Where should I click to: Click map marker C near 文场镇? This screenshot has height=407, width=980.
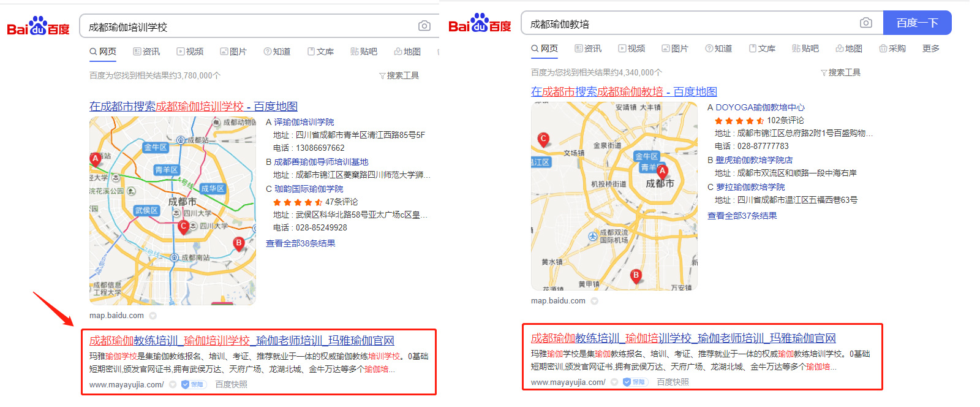pyautogui.click(x=543, y=139)
